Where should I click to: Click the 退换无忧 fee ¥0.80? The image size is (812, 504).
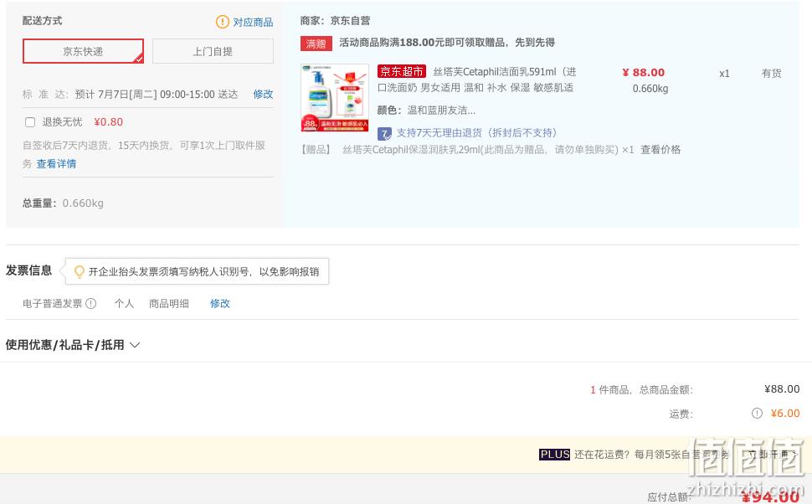point(109,122)
